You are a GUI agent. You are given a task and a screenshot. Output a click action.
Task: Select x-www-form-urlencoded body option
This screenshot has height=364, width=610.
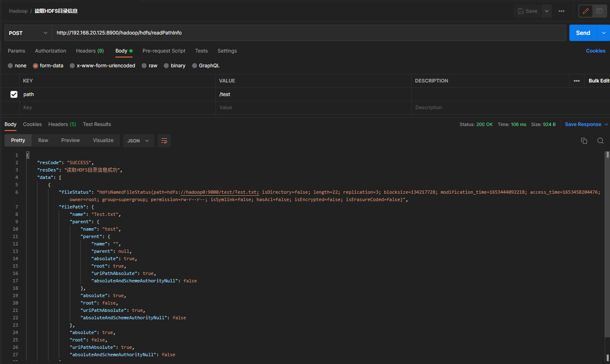click(x=103, y=66)
